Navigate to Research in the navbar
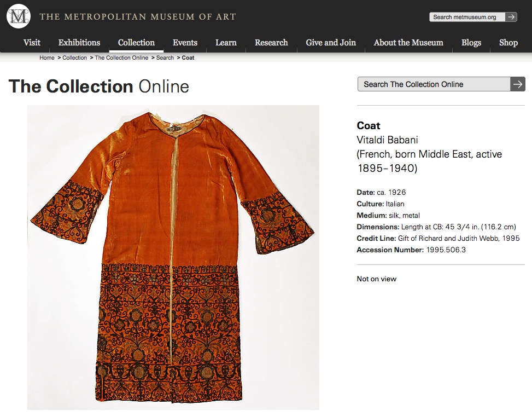The image size is (532, 416). (x=271, y=43)
